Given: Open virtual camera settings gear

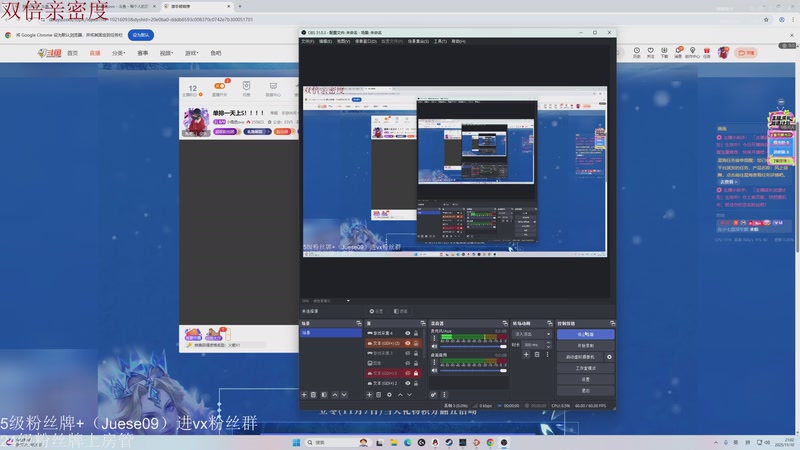Looking at the screenshot, I should point(609,357).
